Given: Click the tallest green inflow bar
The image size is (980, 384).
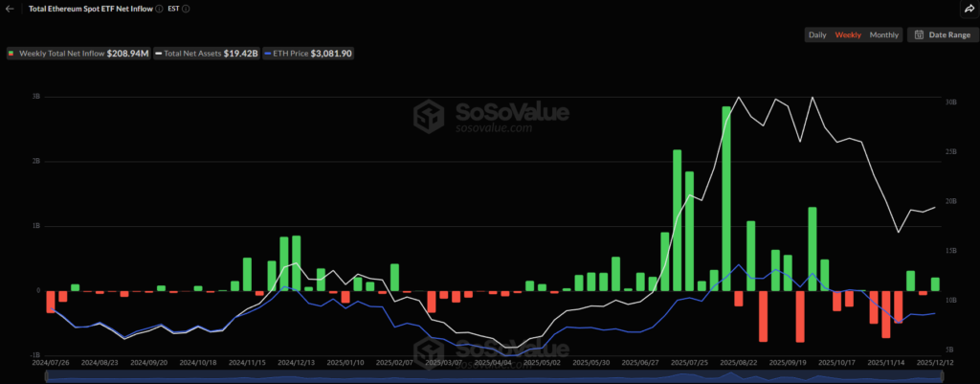Looking at the screenshot, I should point(726,198).
